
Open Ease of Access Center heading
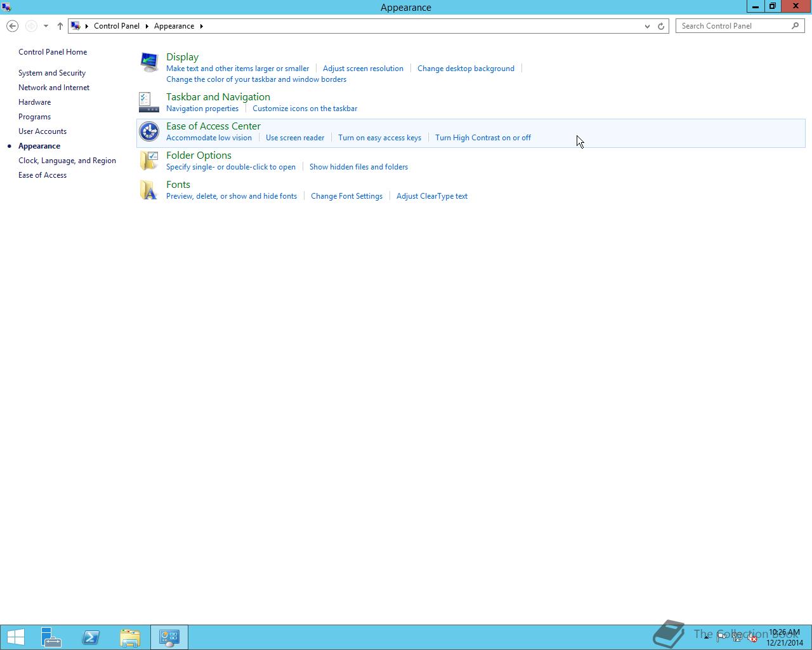pos(213,126)
